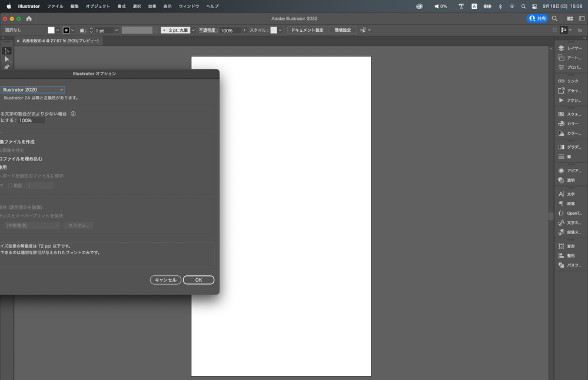Viewport: 588px width, 380px height.
Task: Open the Illustrator 2020 version dropdown
Action: [x=32, y=89]
